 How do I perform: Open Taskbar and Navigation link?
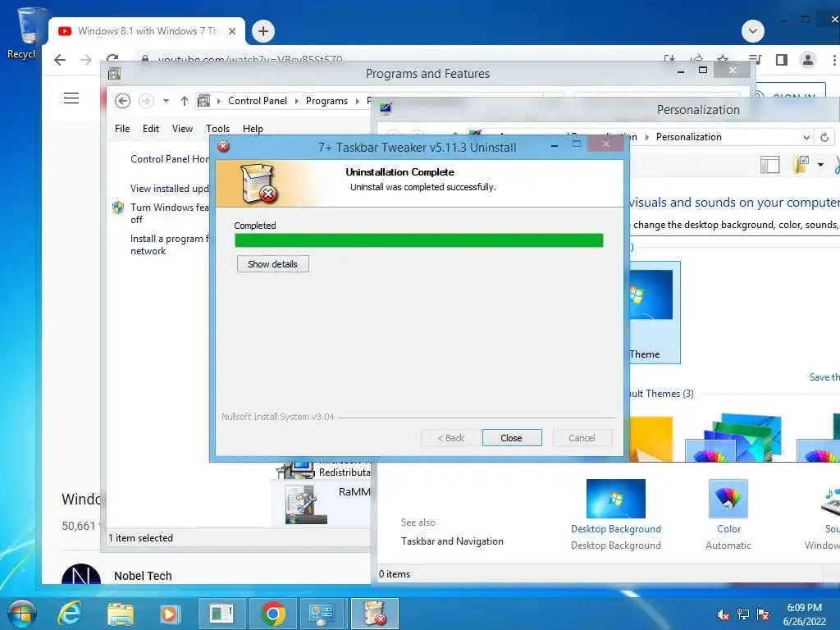click(x=452, y=541)
